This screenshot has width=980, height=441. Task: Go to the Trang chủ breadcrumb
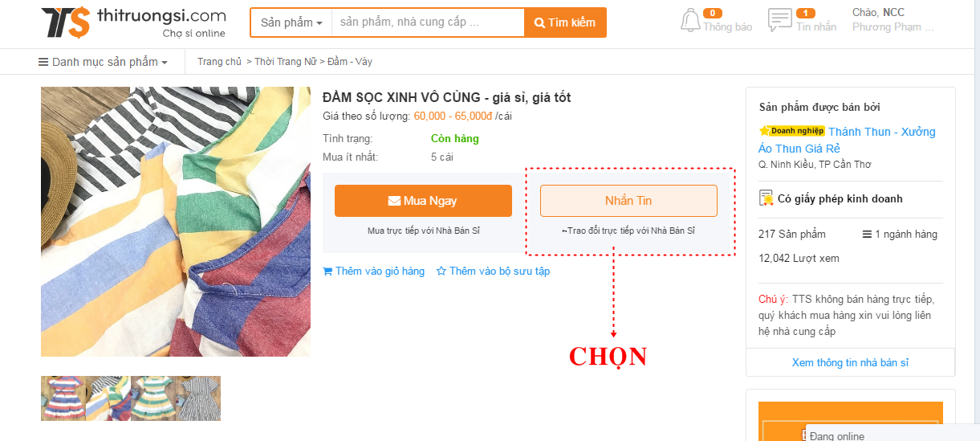click(219, 62)
